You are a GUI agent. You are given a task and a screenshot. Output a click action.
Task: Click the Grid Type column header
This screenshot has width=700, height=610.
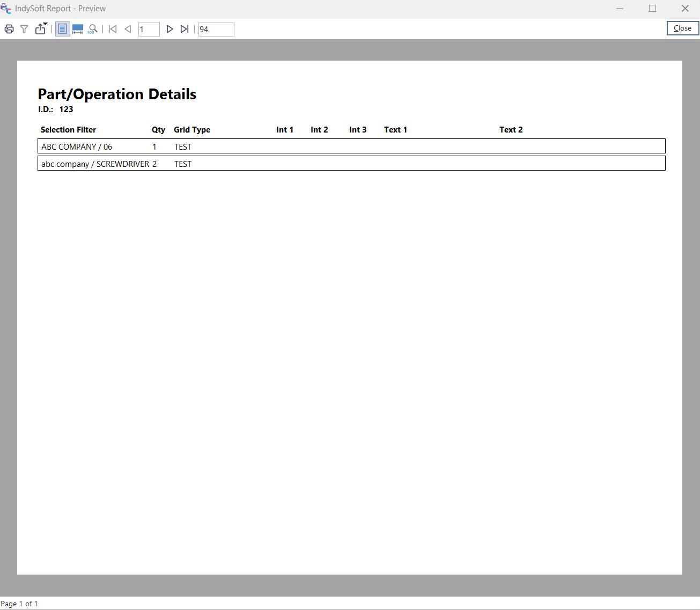[x=192, y=130]
